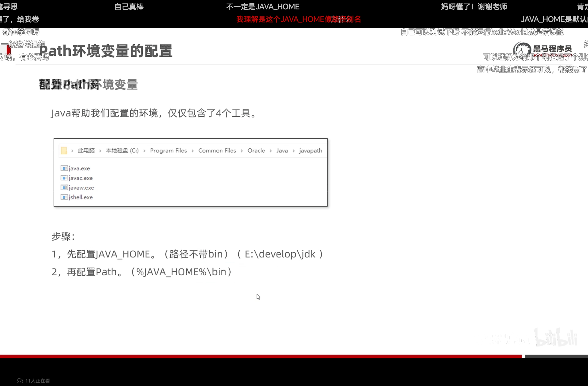This screenshot has width=588, height=386.
Task: Open 本地磁盘 (C:) from the address bar
Action: pos(122,150)
